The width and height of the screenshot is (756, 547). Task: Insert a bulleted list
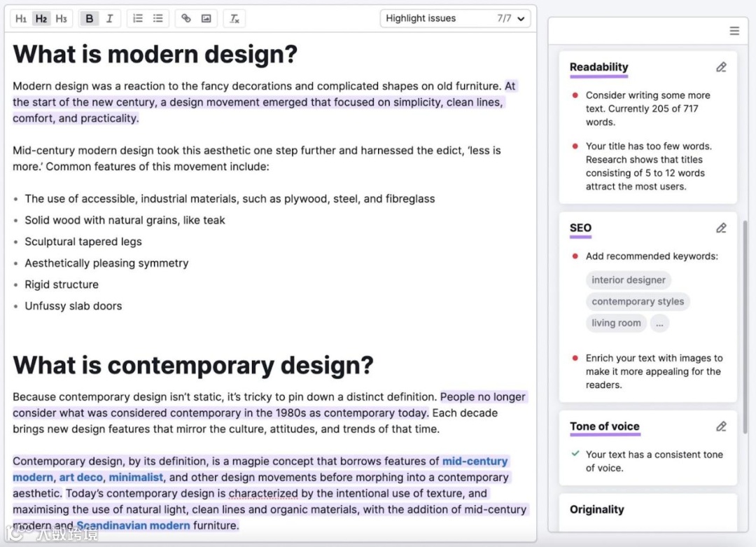click(x=158, y=19)
